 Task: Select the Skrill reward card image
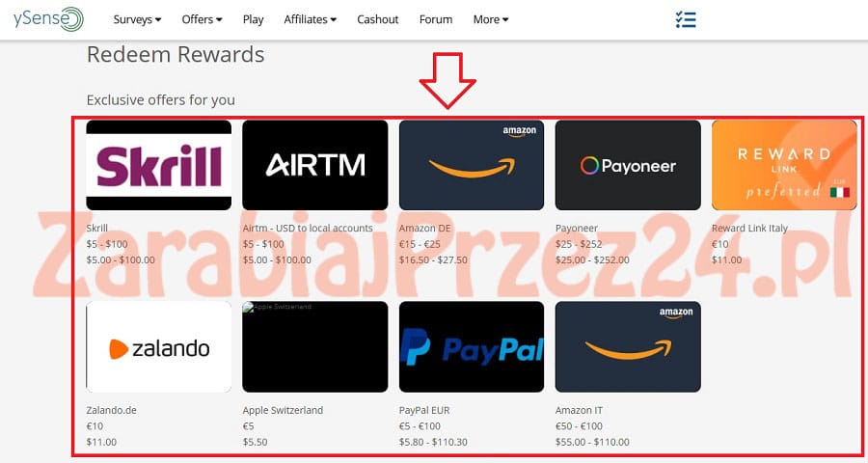point(159,165)
